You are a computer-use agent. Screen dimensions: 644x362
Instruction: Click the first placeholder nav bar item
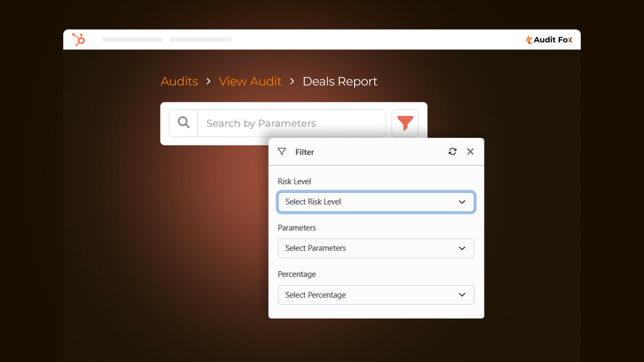click(132, 39)
